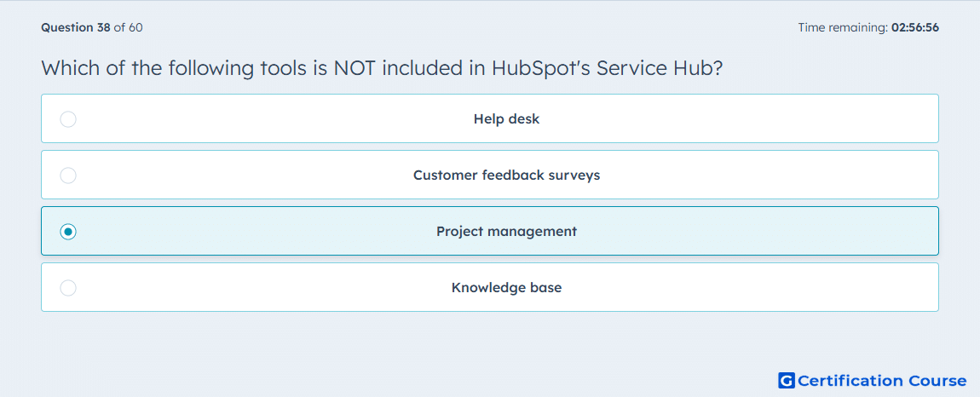Screen dimensions: 980x397
Task: Click the Project management answer text
Action: pos(506,232)
